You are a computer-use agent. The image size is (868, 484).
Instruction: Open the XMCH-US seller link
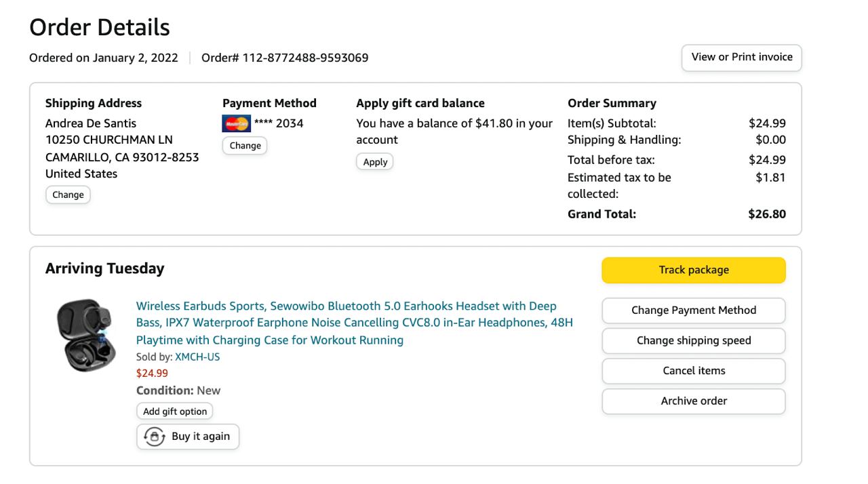(197, 357)
